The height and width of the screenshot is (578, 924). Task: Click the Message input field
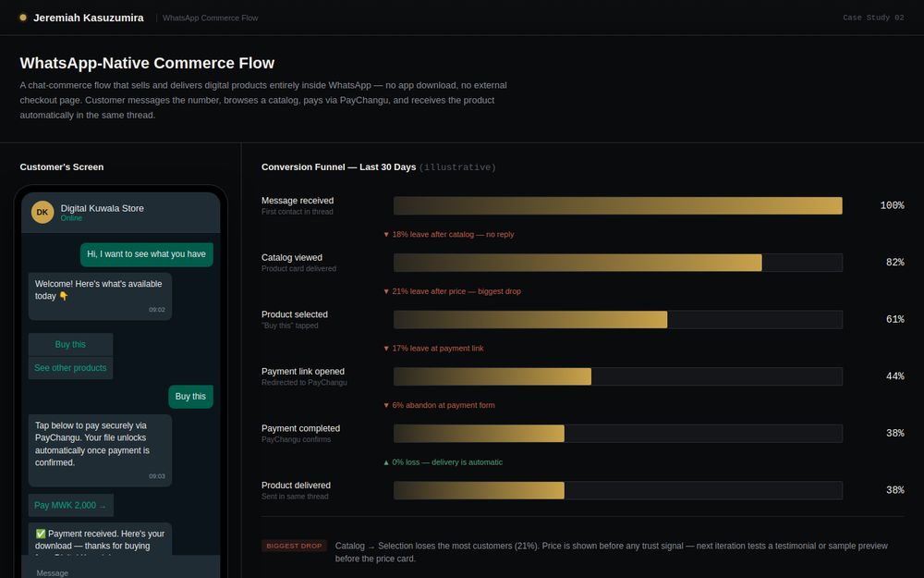tap(121, 572)
